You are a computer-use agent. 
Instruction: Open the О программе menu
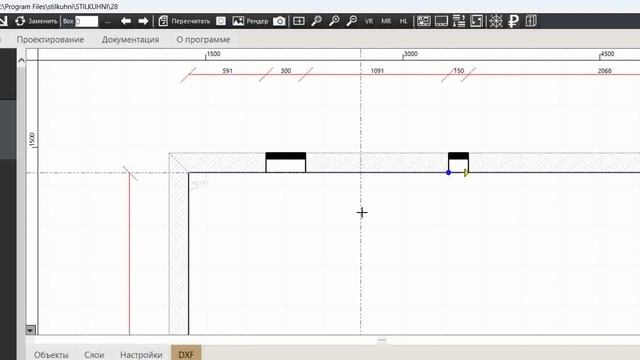[203, 40]
